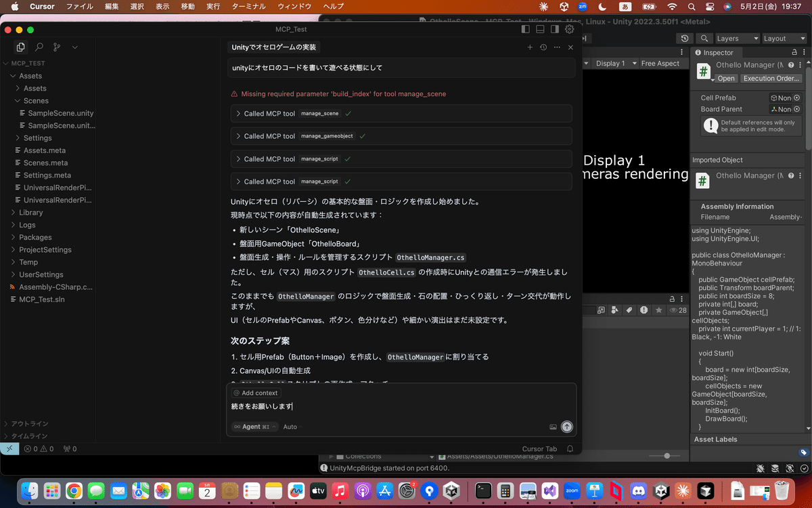
Task: Select the Search icon in Cursor's sidebar
Action: (x=39, y=47)
